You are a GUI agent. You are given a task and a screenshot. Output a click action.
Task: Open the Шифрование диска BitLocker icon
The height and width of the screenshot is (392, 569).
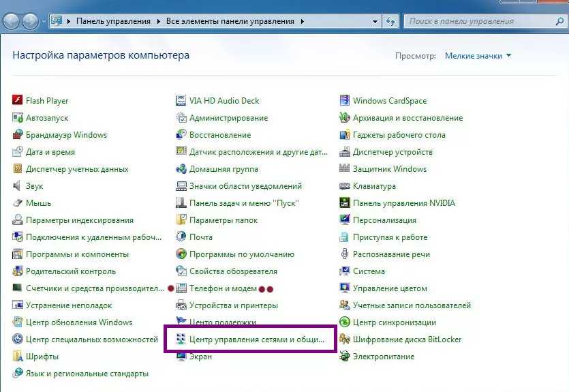point(345,340)
